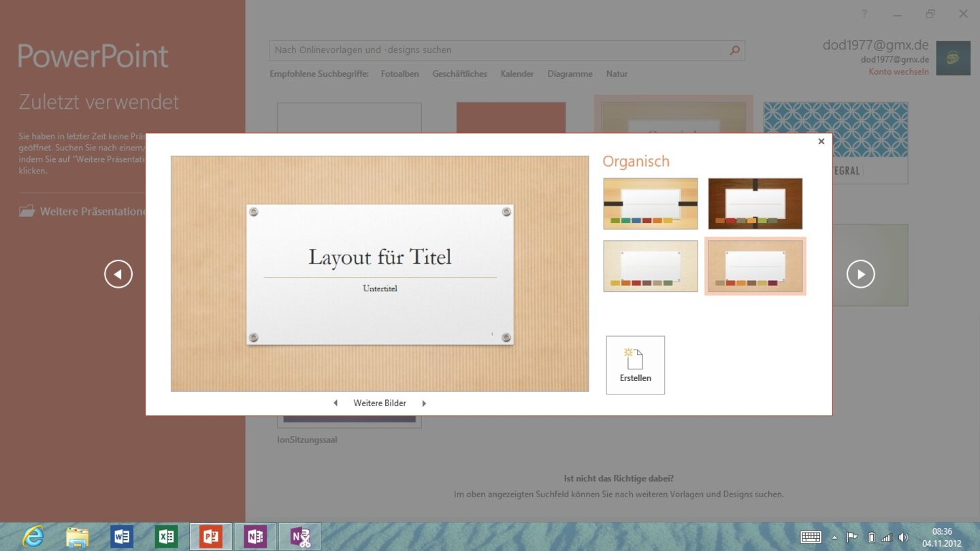This screenshot has height=551, width=980.
Task: Click the Weitere Bilder label
Action: click(380, 403)
